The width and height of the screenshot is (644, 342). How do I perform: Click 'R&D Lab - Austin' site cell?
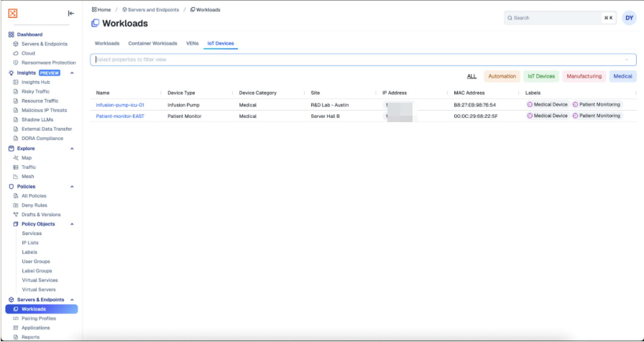pyautogui.click(x=330, y=105)
